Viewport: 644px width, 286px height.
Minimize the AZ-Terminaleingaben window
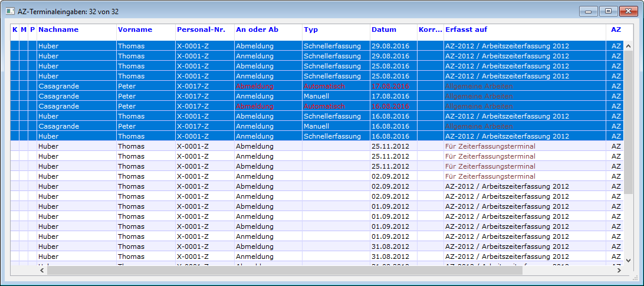[587, 11]
